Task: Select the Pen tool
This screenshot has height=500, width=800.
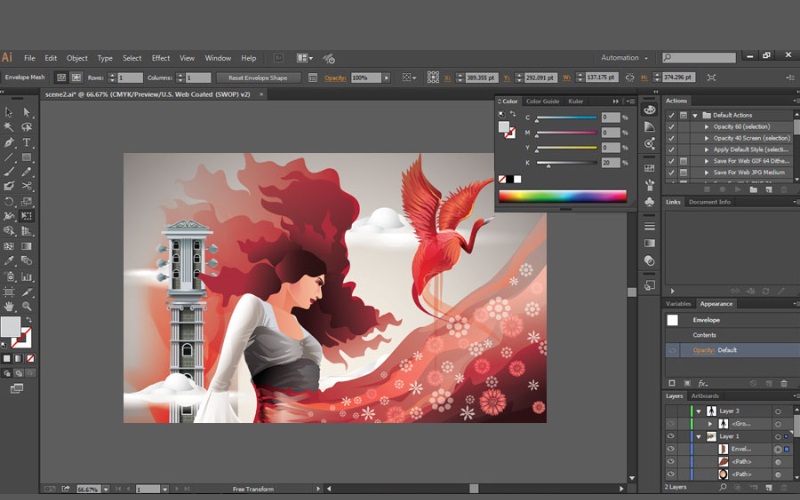Action: (9, 142)
